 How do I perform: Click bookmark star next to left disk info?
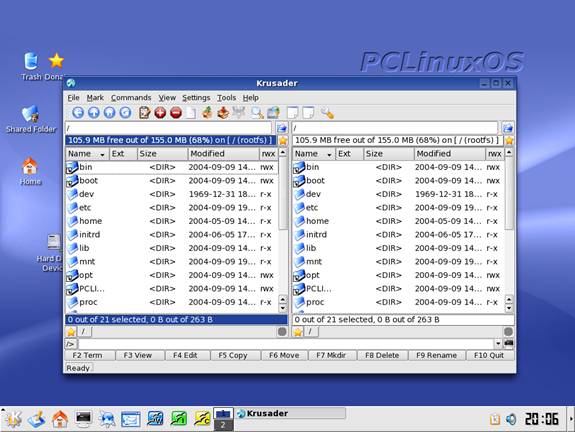pyautogui.click(x=283, y=140)
